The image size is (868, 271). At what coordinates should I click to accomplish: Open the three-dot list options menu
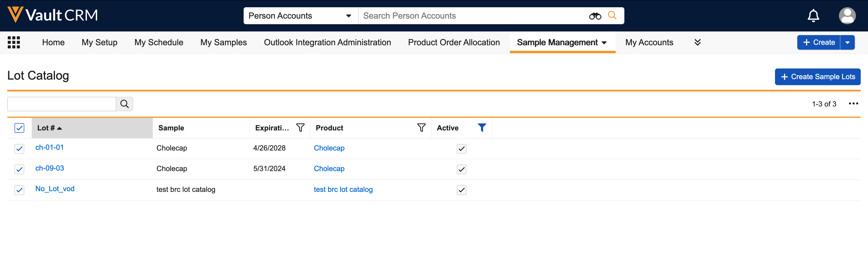click(x=853, y=104)
